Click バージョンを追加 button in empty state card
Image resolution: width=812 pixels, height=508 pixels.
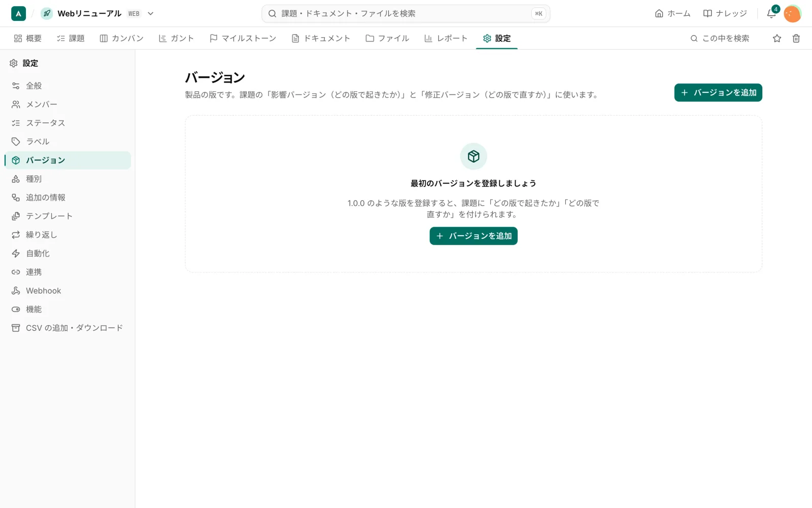click(473, 236)
